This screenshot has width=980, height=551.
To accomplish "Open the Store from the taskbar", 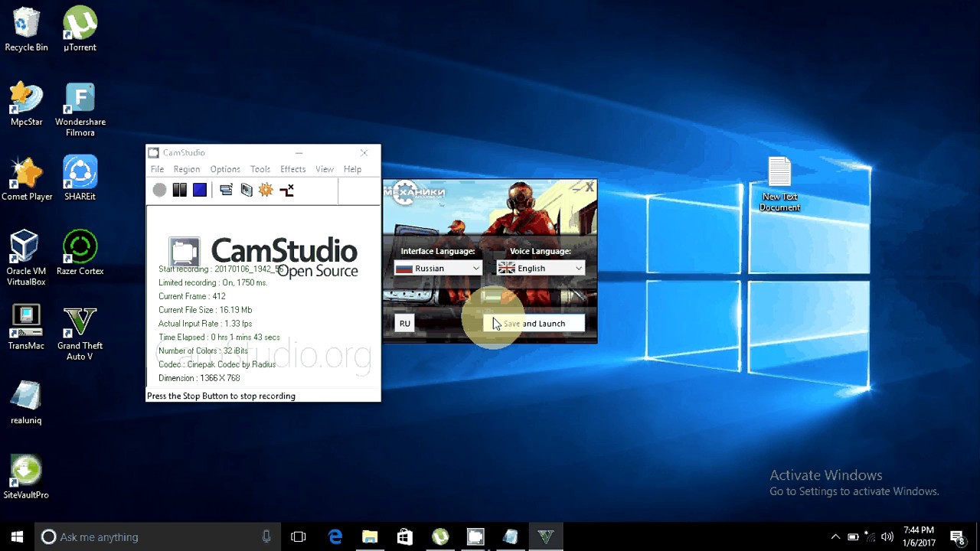I will (405, 536).
